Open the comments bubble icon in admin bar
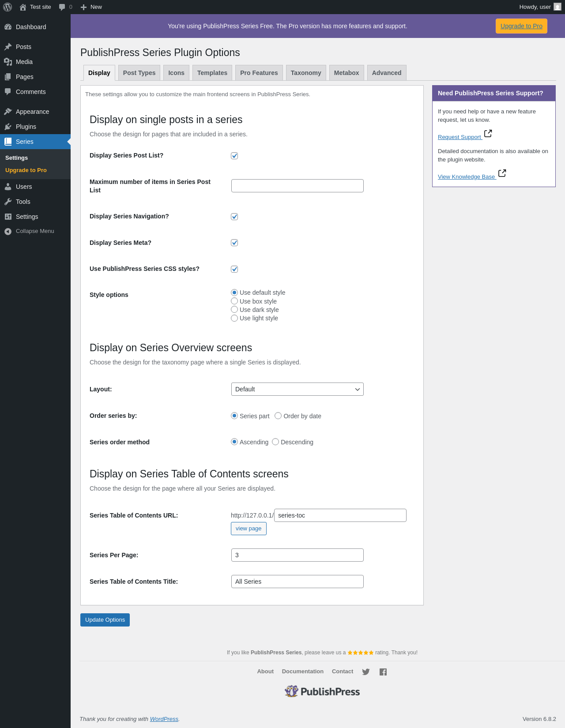The height and width of the screenshot is (728, 565). click(x=62, y=7)
